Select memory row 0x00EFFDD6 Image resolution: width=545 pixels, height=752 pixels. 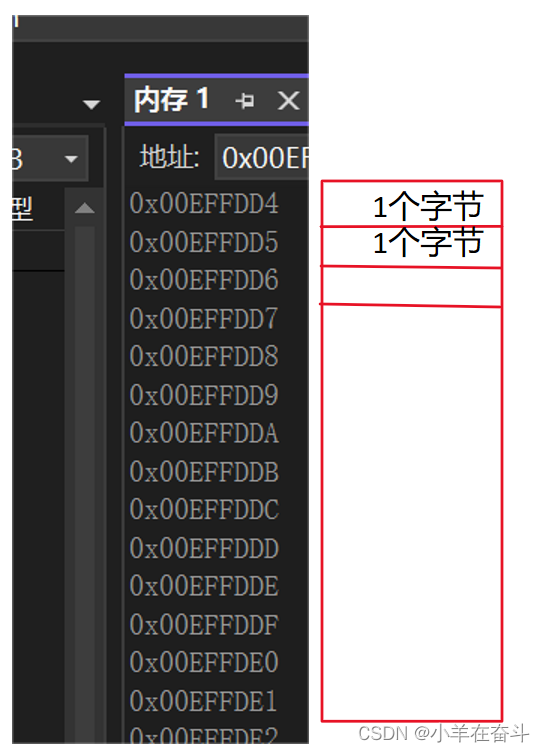point(204,280)
